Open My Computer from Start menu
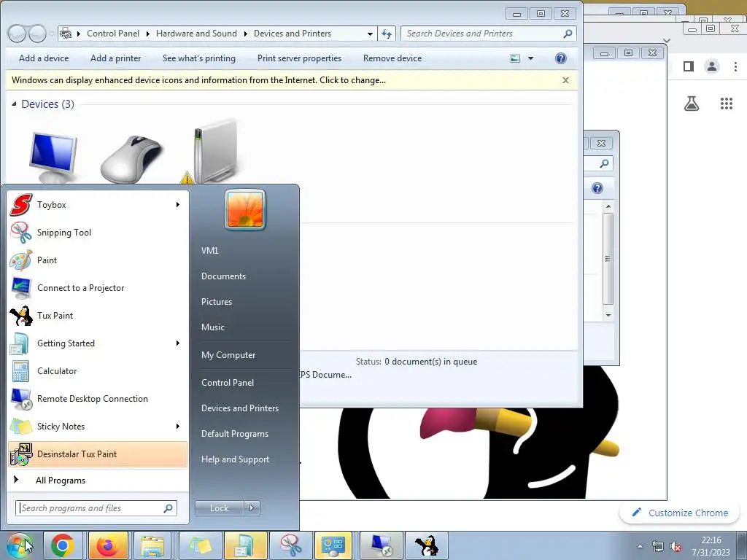This screenshot has height=560, width=747. 228,355
